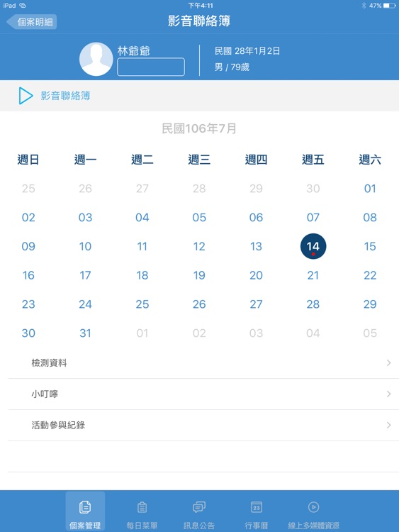Click the 林爺爺 profile avatar

click(96, 59)
